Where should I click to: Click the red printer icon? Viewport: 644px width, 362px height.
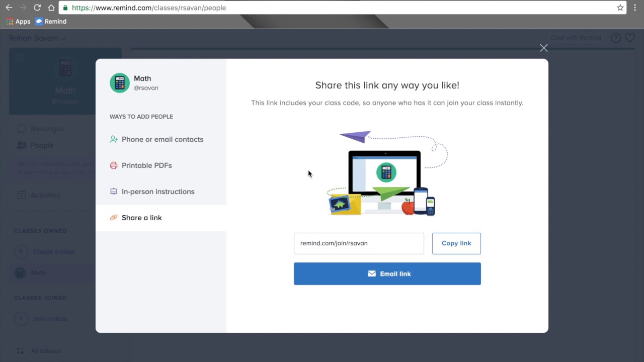(114, 165)
